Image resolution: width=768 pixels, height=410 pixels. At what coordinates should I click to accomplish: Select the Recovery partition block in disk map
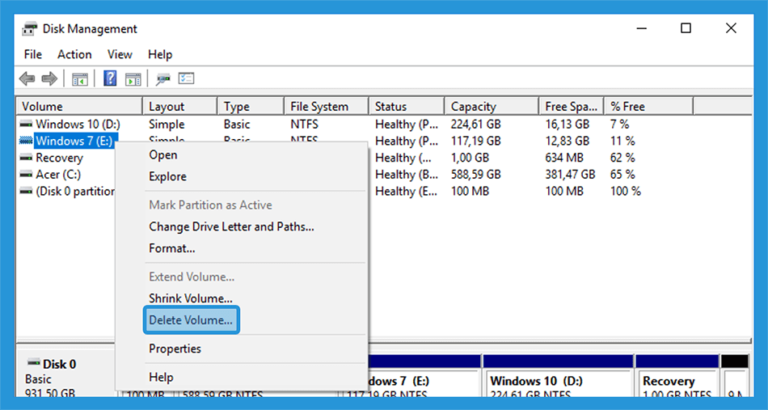(677, 376)
